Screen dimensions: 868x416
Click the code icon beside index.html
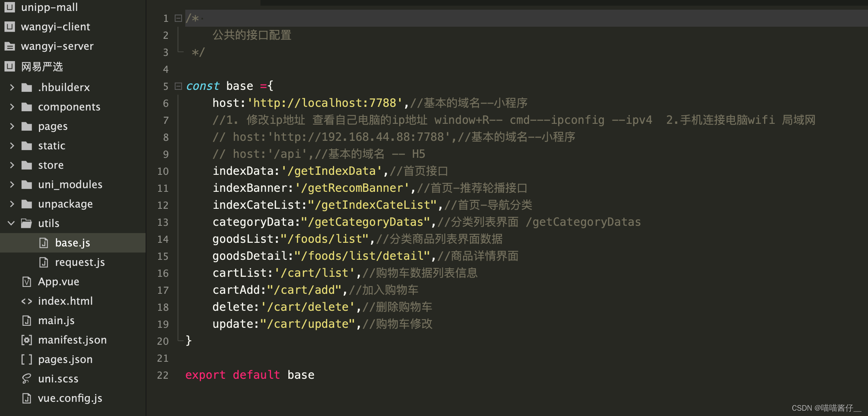click(x=26, y=301)
